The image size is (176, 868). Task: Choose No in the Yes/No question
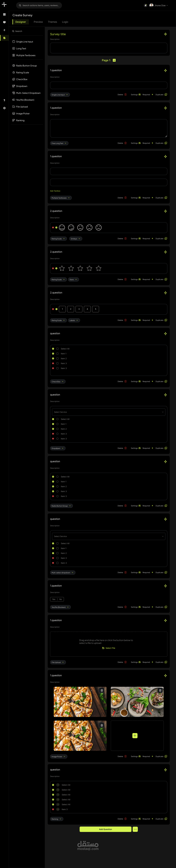tap(61, 599)
